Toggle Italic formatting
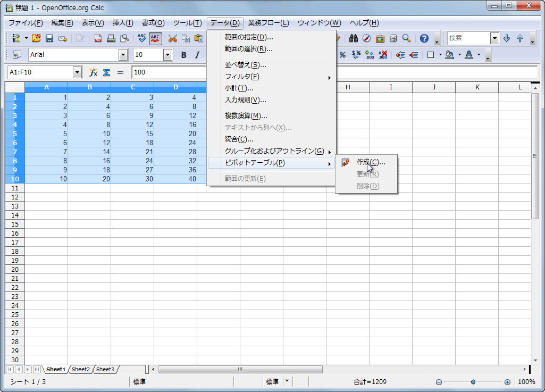This screenshot has width=545, height=392. [x=197, y=55]
